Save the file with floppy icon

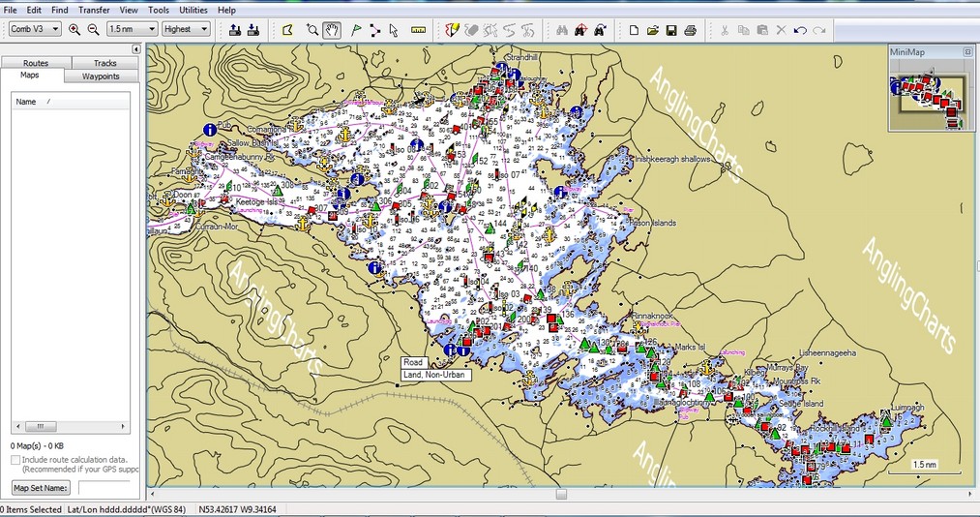point(671,29)
